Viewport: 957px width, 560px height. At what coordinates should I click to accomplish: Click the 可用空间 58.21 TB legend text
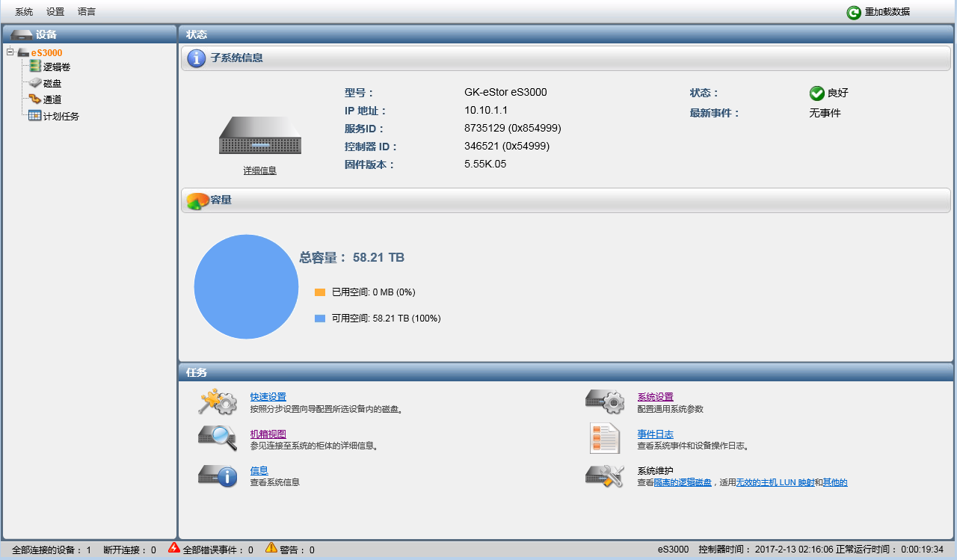click(387, 319)
